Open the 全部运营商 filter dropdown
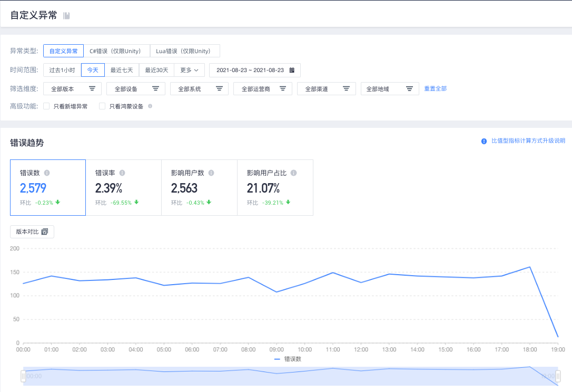The width and height of the screenshot is (572, 392). pyautogui.click(x=263, y=88)
